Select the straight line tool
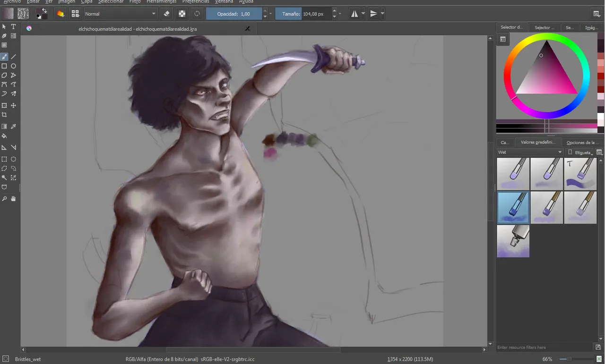 click(x=13, y=57)
